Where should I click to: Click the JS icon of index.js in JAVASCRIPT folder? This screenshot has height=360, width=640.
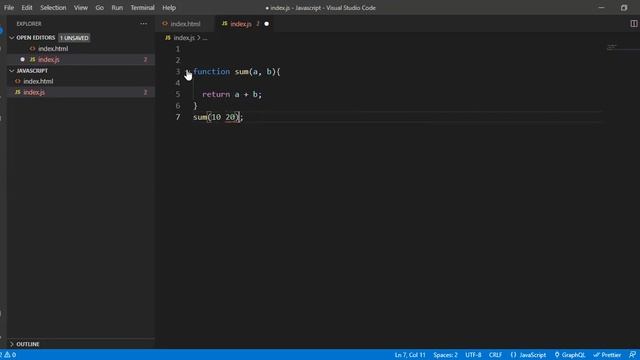click(18, 92)
